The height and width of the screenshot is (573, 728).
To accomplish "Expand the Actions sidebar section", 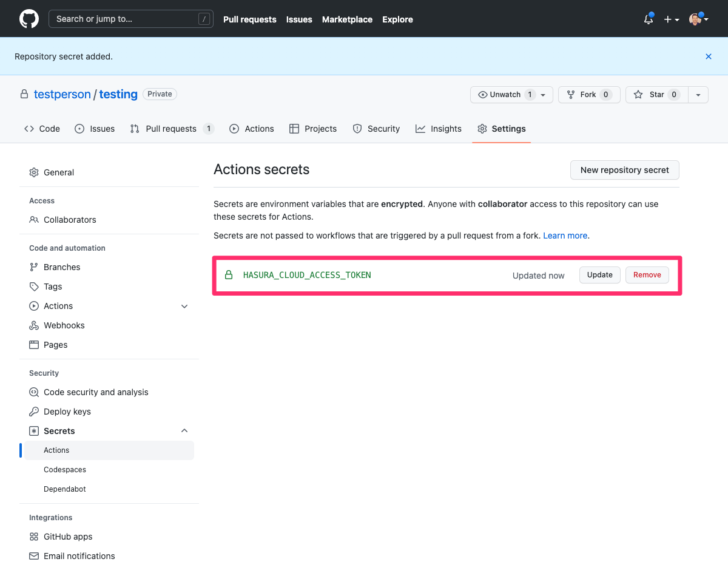I will click(x=184, y=306).
